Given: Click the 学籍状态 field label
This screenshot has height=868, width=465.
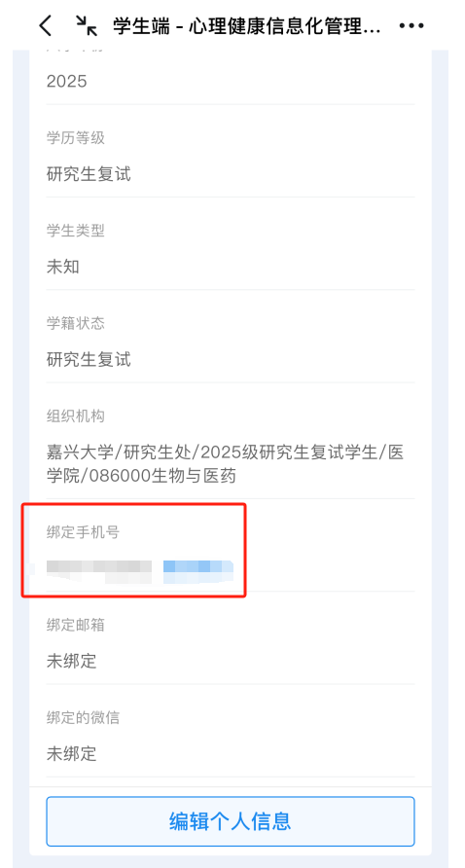Looking at the screenshot, I should tap(75, 323).
